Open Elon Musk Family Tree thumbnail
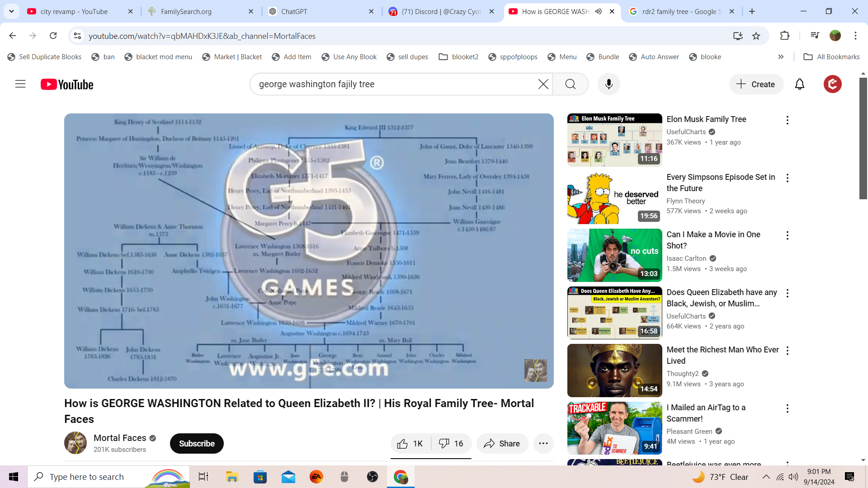Image resolution: width=868 pixels, height=488 pixels. point(614,140)
